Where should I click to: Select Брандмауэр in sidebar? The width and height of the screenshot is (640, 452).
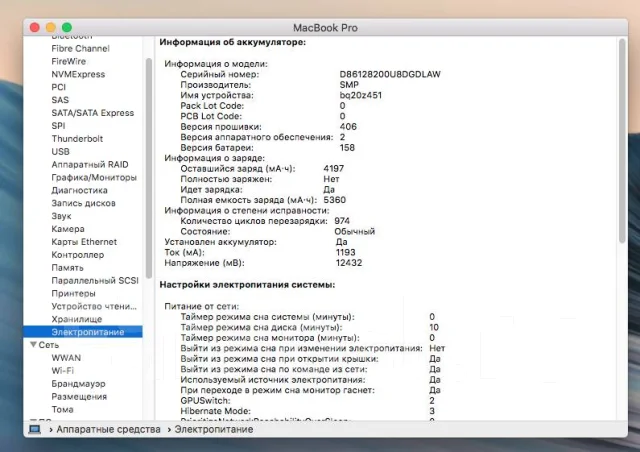tap(78, 384)
